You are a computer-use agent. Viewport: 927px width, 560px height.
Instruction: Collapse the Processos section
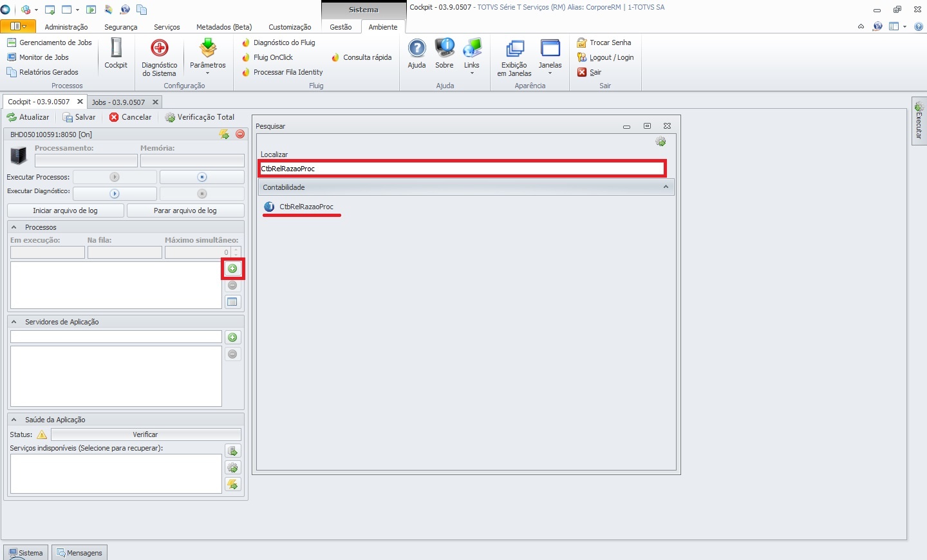14,227
